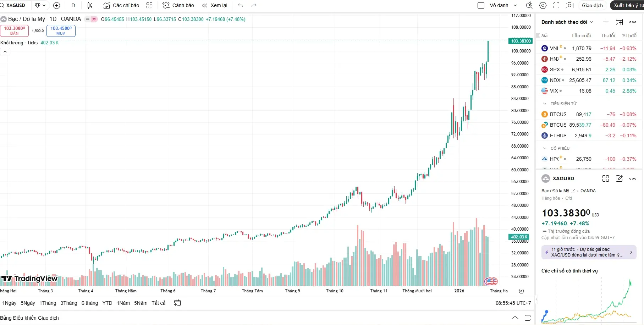
Task: Open the candlestick chart type selector
Action: (90, 5)
